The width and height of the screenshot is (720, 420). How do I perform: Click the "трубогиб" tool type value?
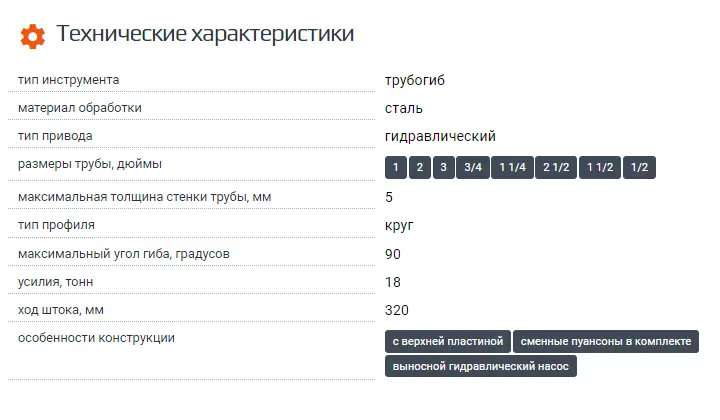click(415, 80)
